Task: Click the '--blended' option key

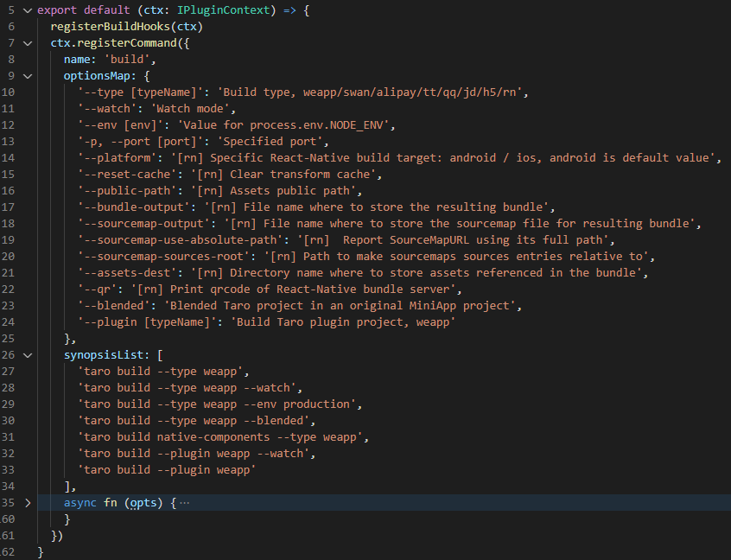Action: (x=114, y=305)
